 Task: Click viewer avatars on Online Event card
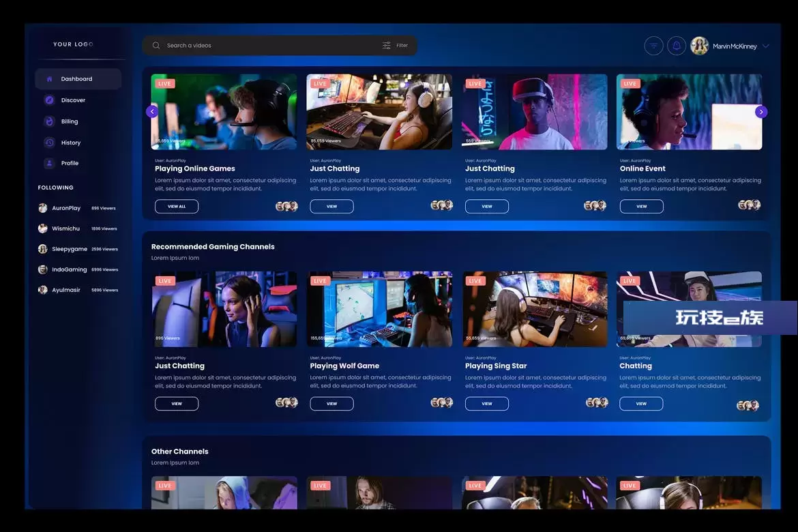[749, 205]
